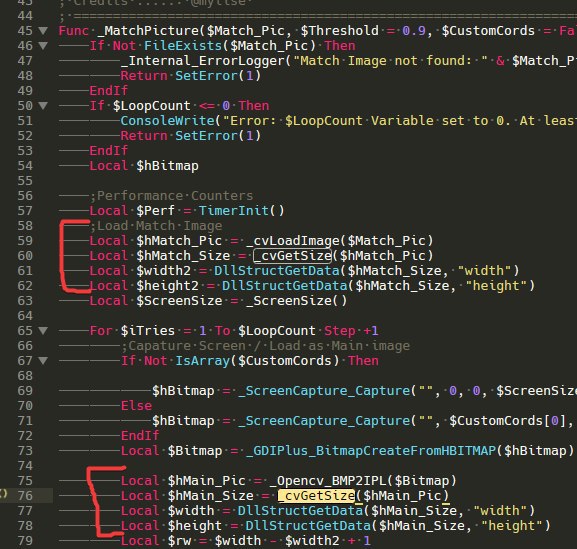
Task: Collapse the fold arrow at line 50
Action: tap(43, 106)
